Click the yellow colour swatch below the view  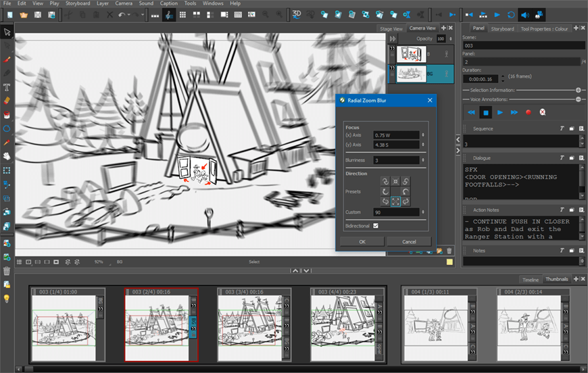click(449, 262)
